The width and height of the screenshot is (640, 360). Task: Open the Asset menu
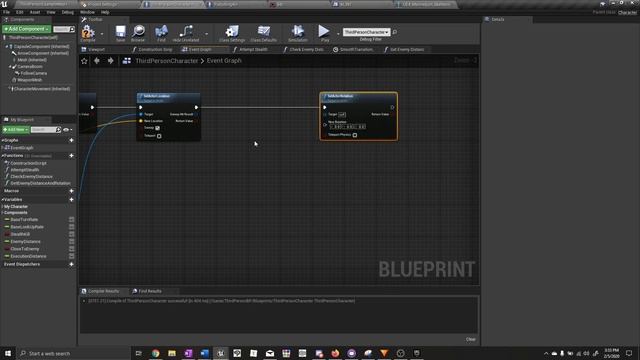[x=35, y=12]
